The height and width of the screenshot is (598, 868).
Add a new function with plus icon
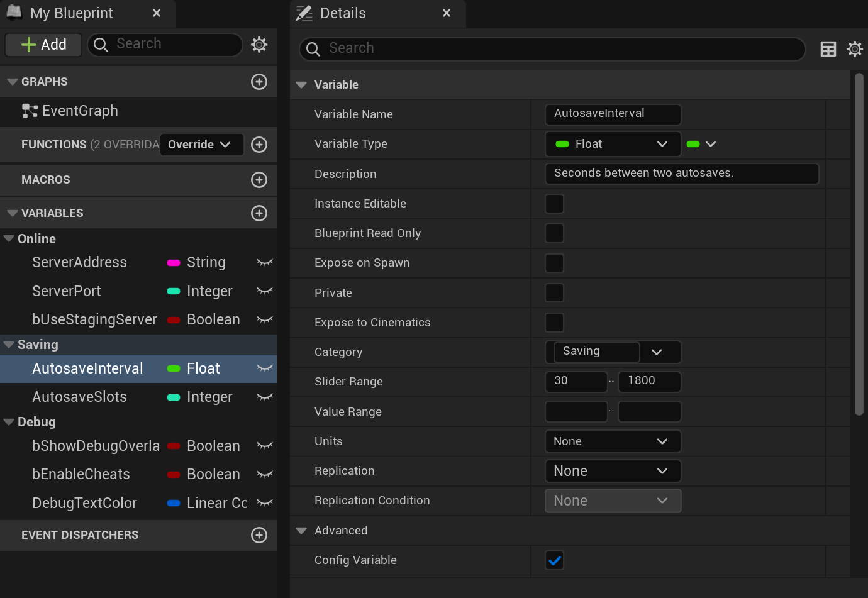[259, 145]
